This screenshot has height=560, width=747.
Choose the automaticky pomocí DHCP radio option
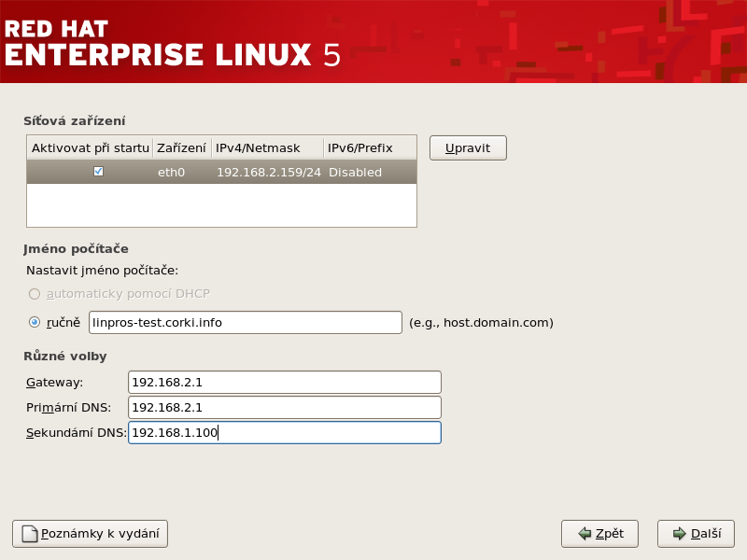click(35, 294)
